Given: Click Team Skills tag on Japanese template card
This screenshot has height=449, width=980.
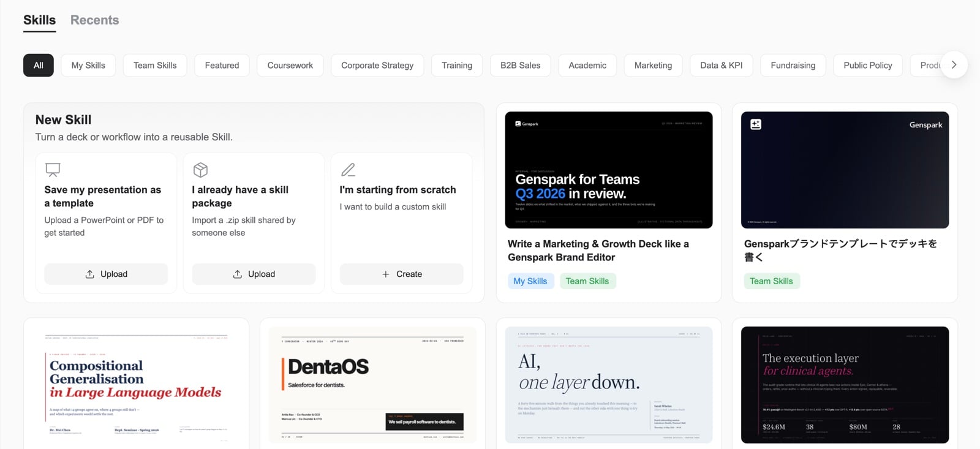Looking at the screenshot, I should 772,281.
